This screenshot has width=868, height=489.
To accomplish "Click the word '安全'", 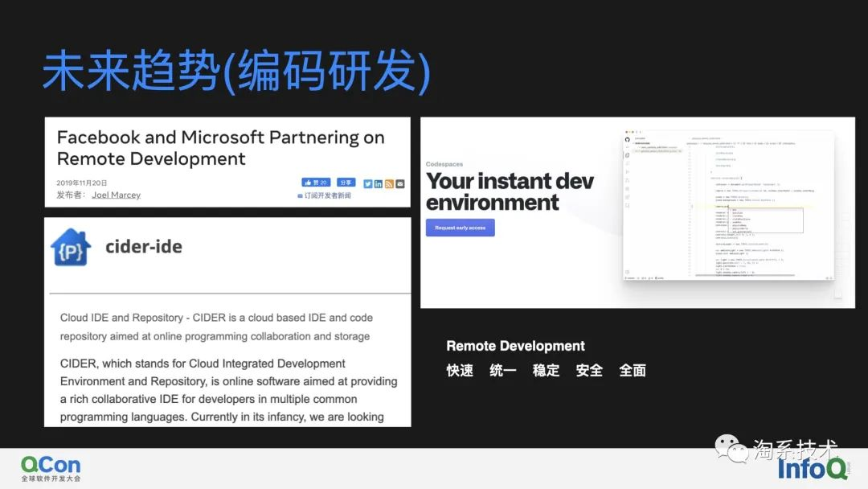I will (x=589, y=371).
